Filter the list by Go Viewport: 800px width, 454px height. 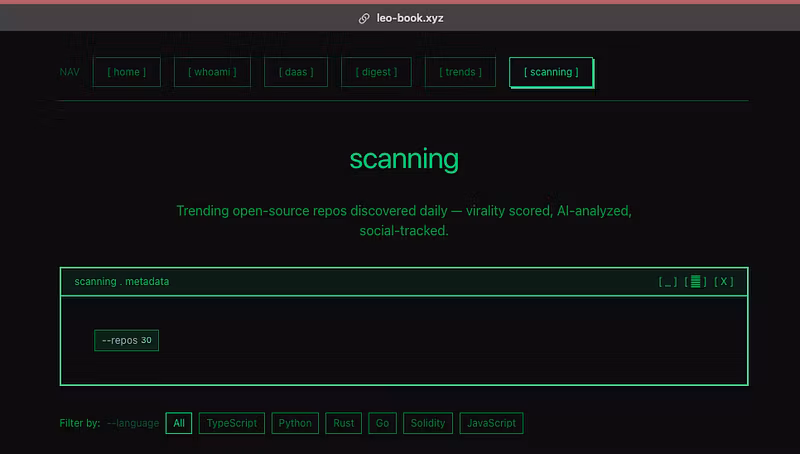pos(382,423)
